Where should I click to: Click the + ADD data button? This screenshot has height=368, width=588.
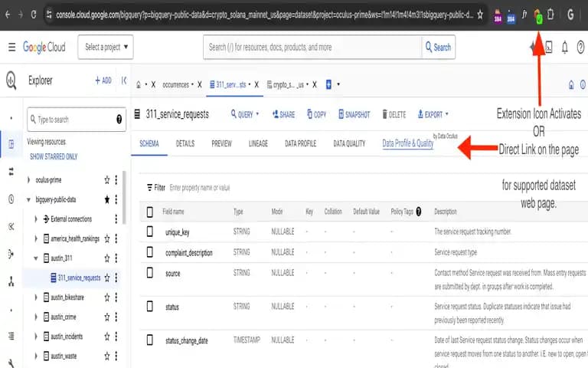click(x=103, y=80)
